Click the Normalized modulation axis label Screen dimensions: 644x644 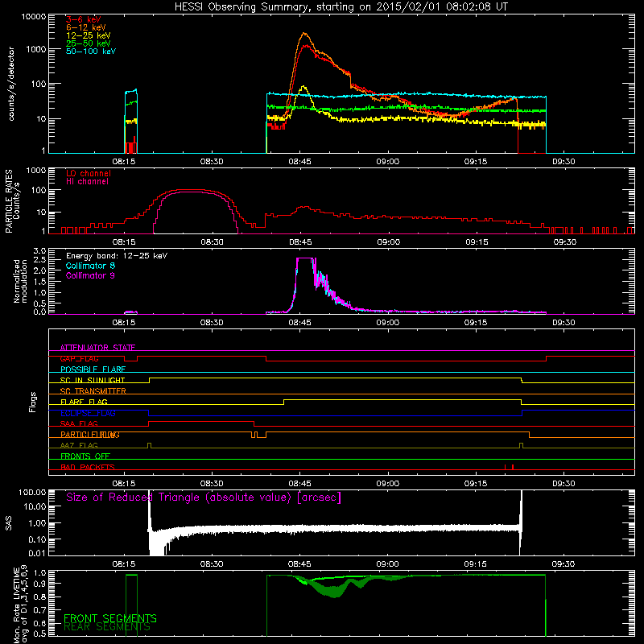[20, 281]
